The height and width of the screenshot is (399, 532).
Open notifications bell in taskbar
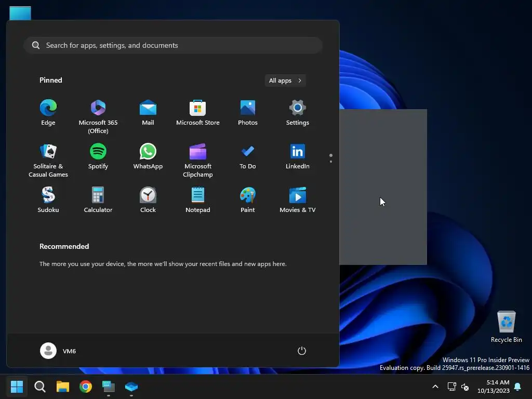pyautogui.click(x=518, y=387)
